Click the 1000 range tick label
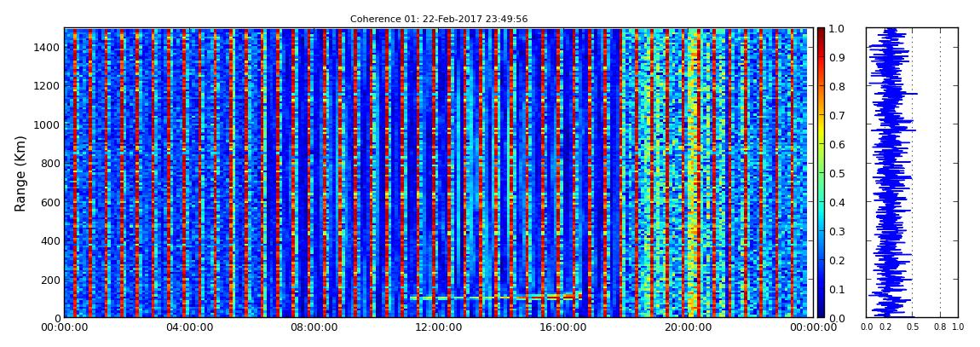Image resolution: width=980 pixels, height=347 pixels. (47, 124)
